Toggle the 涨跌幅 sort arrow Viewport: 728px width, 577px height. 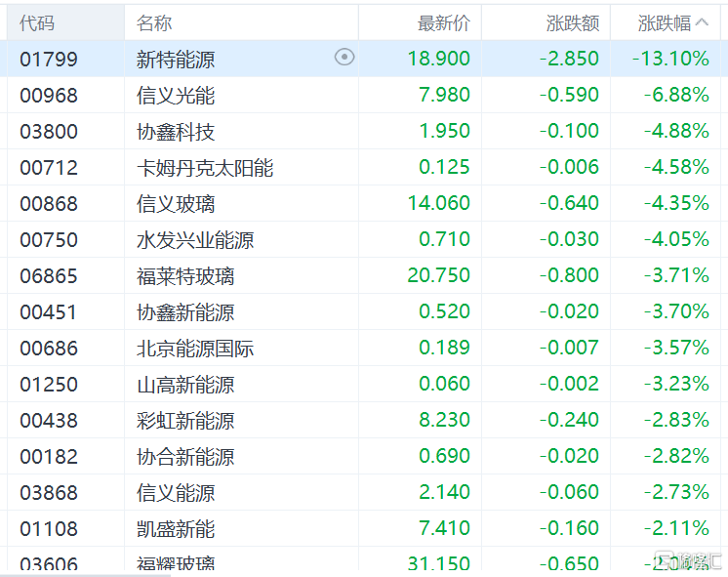point(702,22)
